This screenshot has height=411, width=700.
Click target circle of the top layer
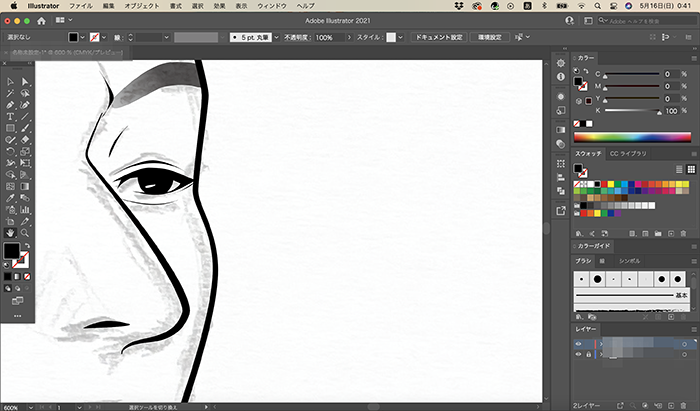click(684, 344)
